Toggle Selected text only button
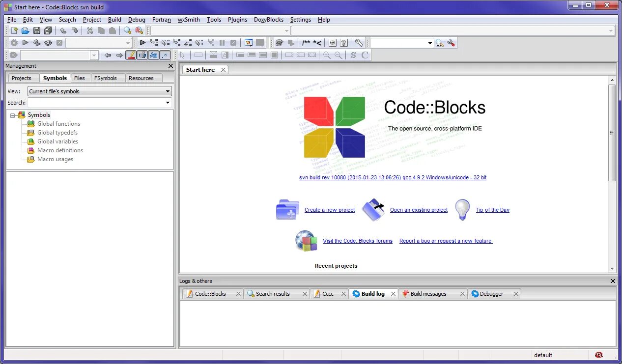Viewport: 622px width, 364px height. [142, 55]
